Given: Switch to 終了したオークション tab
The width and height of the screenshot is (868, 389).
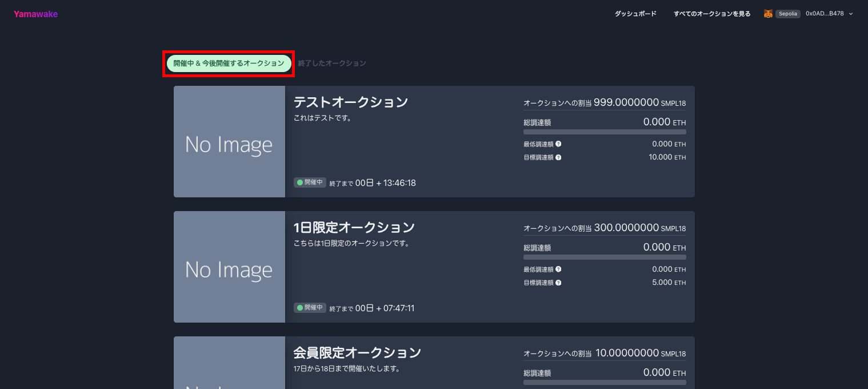Looking at the screenshot, I should [x=332, y=63].
